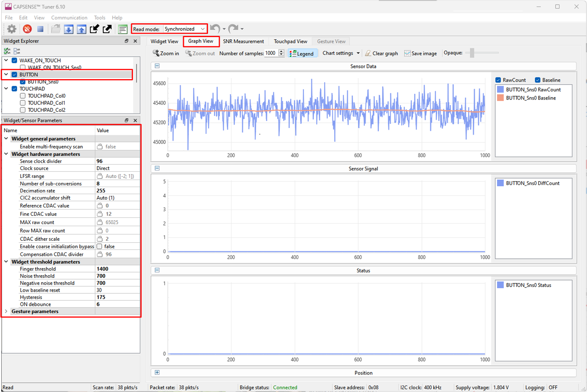The image size is (587, 392).
Task: Open the File menu
Action: click(9, 17)
